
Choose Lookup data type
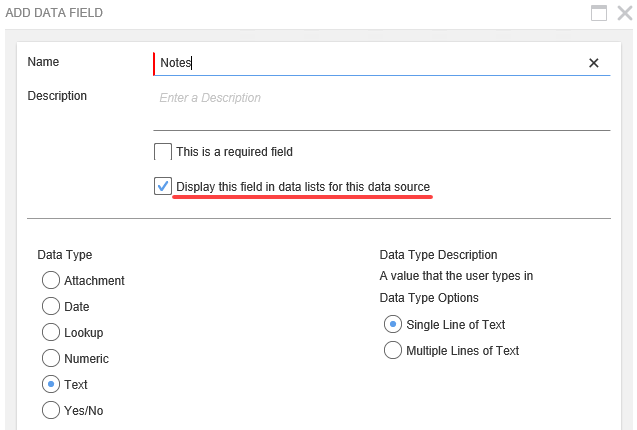(51, 333)
